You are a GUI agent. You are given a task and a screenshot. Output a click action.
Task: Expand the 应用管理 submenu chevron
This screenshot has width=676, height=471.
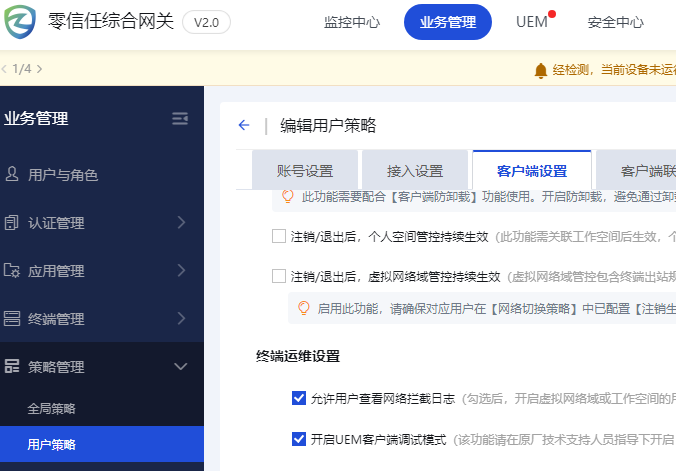coord(181,271)
